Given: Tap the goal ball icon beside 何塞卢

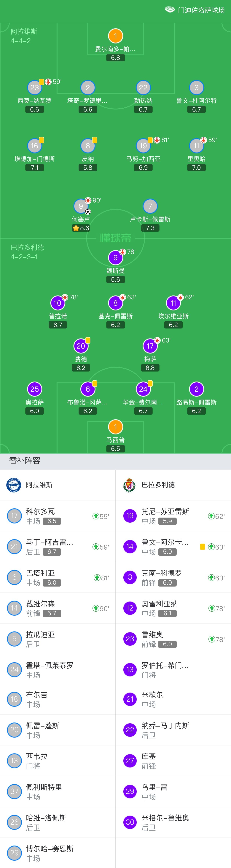Looking at the screenshot, I should click(x=88, y=212).
